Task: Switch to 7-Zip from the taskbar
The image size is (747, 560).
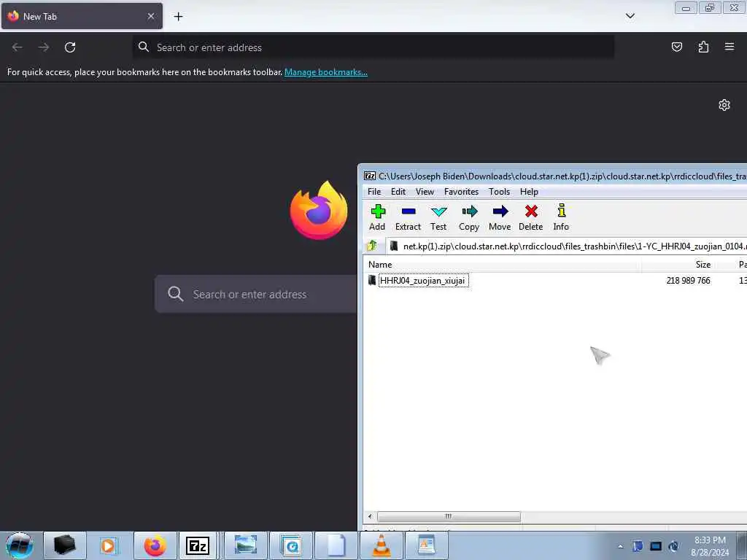Action: coord(198,545)
